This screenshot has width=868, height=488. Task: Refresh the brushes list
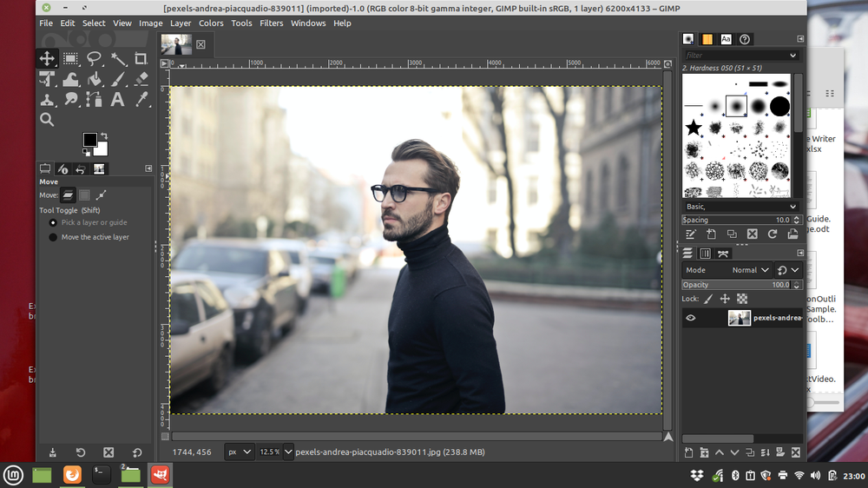pyautogui.click(x=772, y=234)
